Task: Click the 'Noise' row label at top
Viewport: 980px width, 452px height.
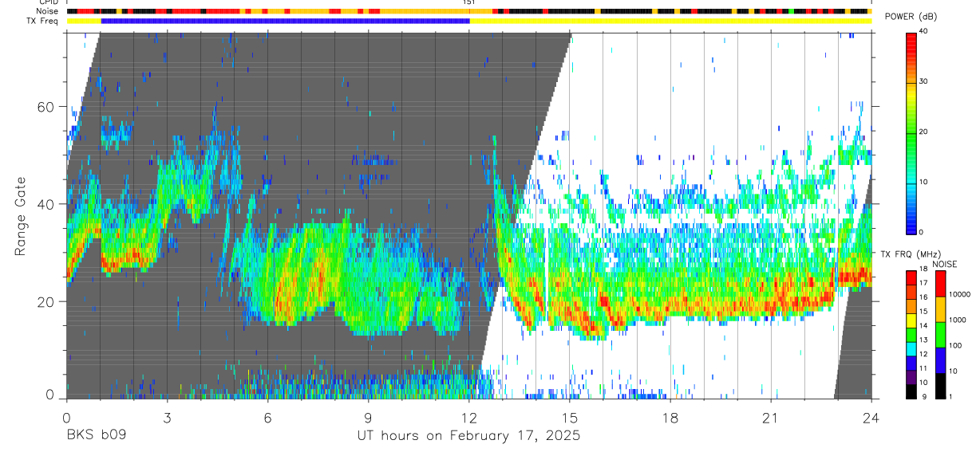Action: pyautogui.click(x=47, y=11)
